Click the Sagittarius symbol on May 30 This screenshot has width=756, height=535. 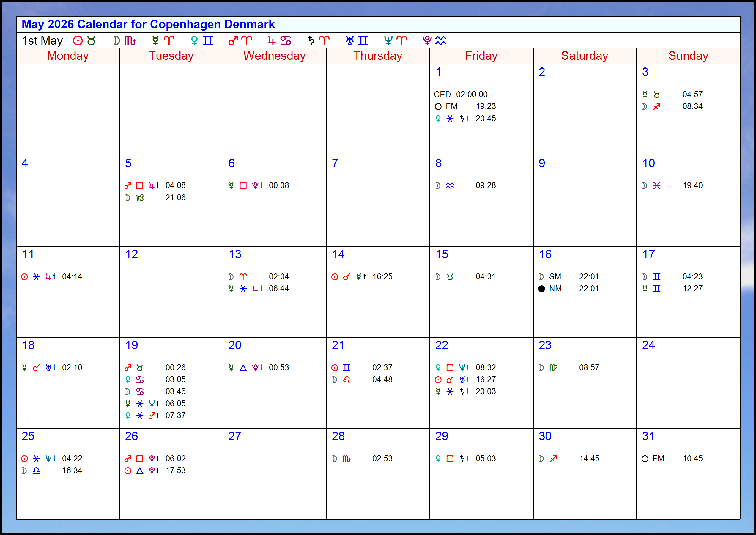tap(553, 459)
